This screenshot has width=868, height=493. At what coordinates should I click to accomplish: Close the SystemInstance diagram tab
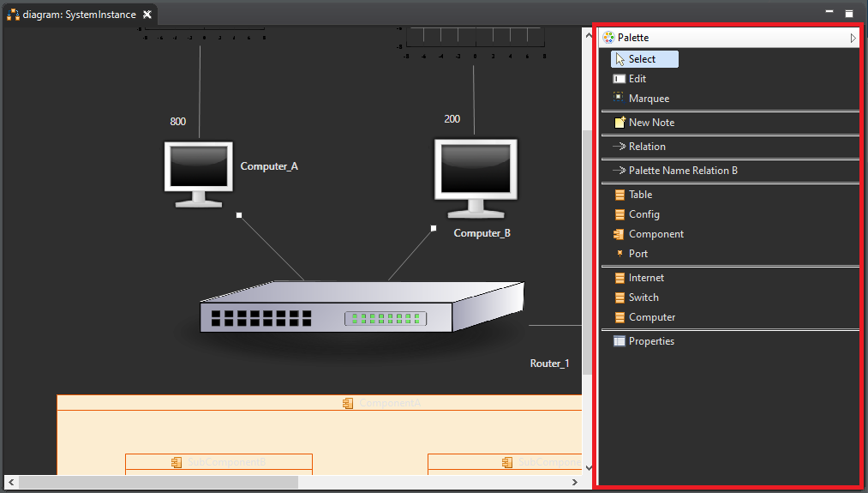tap(147, 15)
